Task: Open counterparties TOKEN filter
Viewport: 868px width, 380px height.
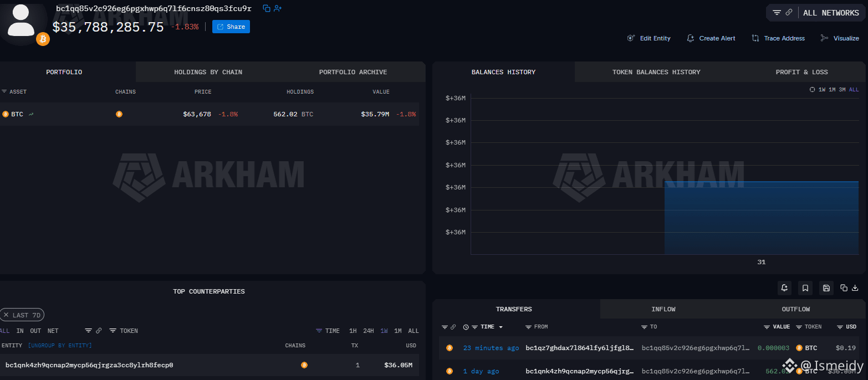Action: point(124,331)
